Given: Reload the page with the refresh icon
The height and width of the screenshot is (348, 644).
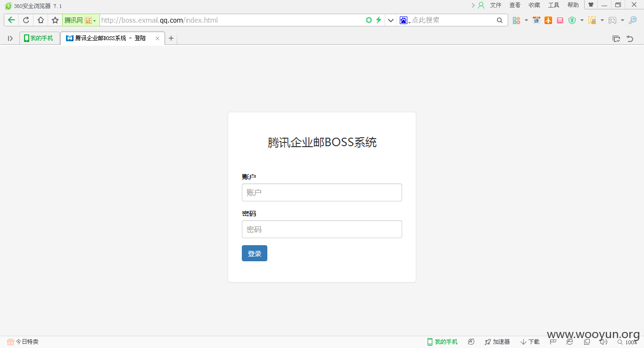Looking at the screenshot, I should (26, 20).
